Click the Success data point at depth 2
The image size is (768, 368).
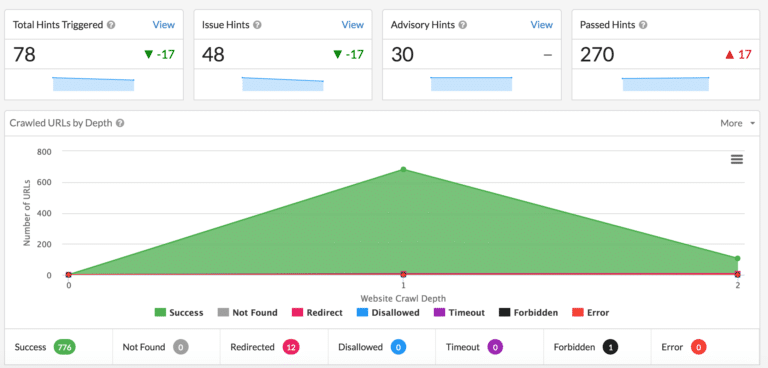(x=737, y=258)
